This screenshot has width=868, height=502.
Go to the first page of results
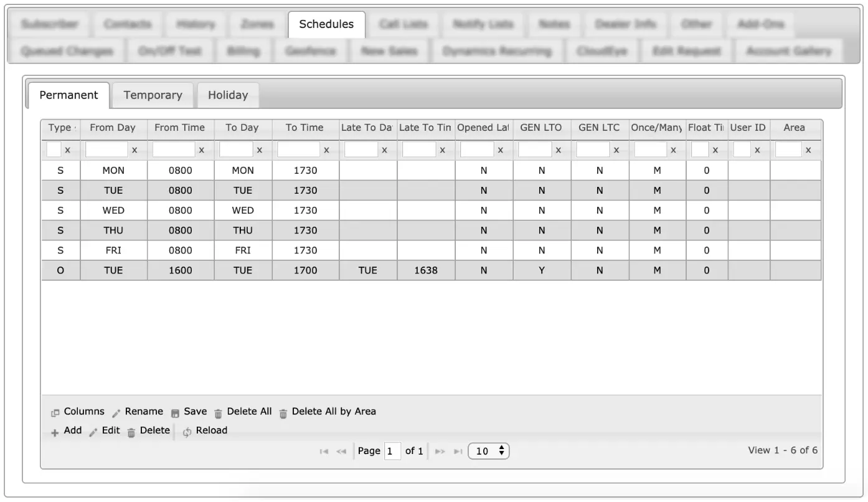[324, 452]
